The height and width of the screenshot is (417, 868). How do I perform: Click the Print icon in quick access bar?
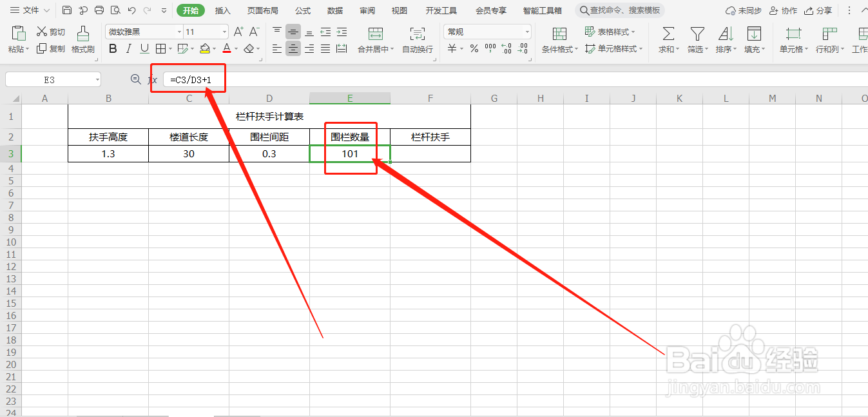point(99,10)
